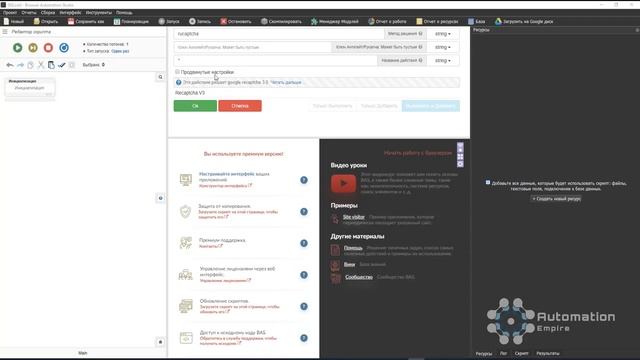Click the Cut scissors icon

[41, 65]
